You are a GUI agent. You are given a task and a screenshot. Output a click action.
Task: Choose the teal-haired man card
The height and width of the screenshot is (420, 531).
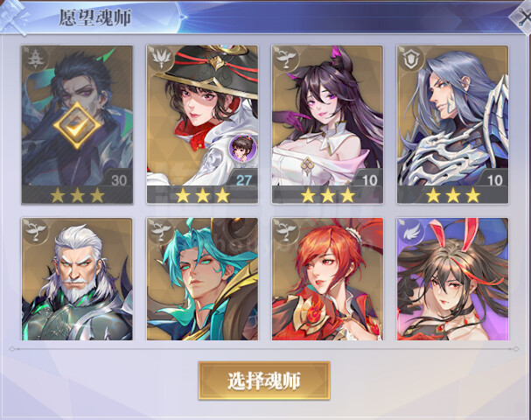[202, 279]
